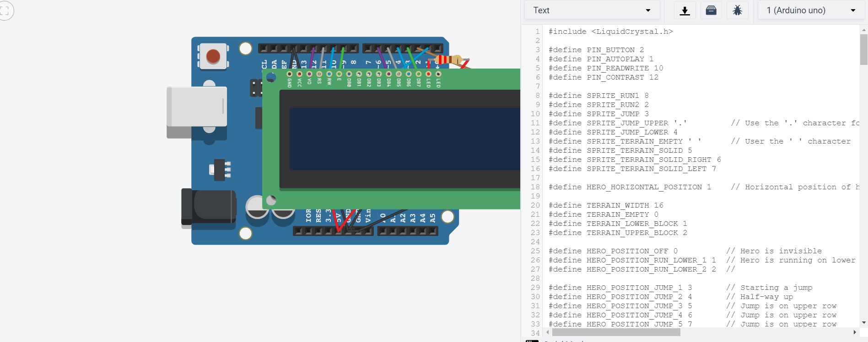Click the horizontal scrollbar thumb
Image resolution: width=868 pixels, height=342 pixels.
(x=616, y=332)
